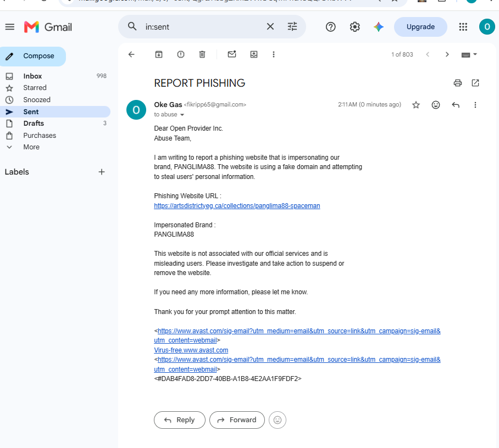Viewport: 499px width, 448px height.
Task: Create a new label with plus icon
Action: coord(102,172)
